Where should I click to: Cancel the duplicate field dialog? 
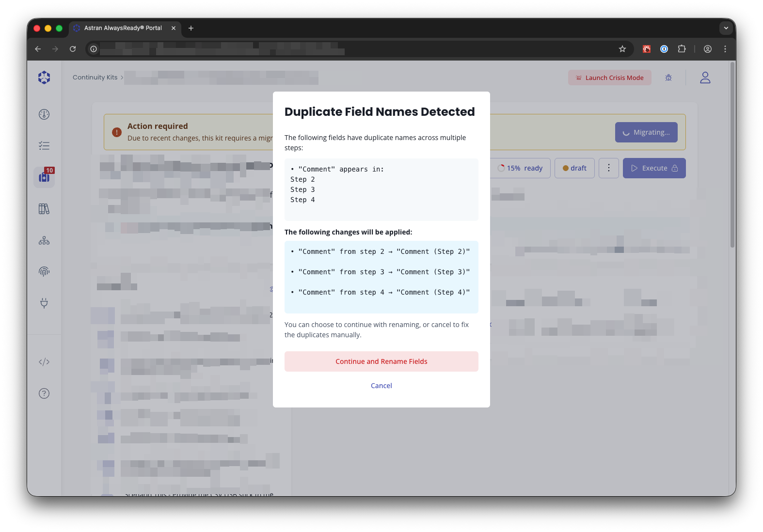381,386
